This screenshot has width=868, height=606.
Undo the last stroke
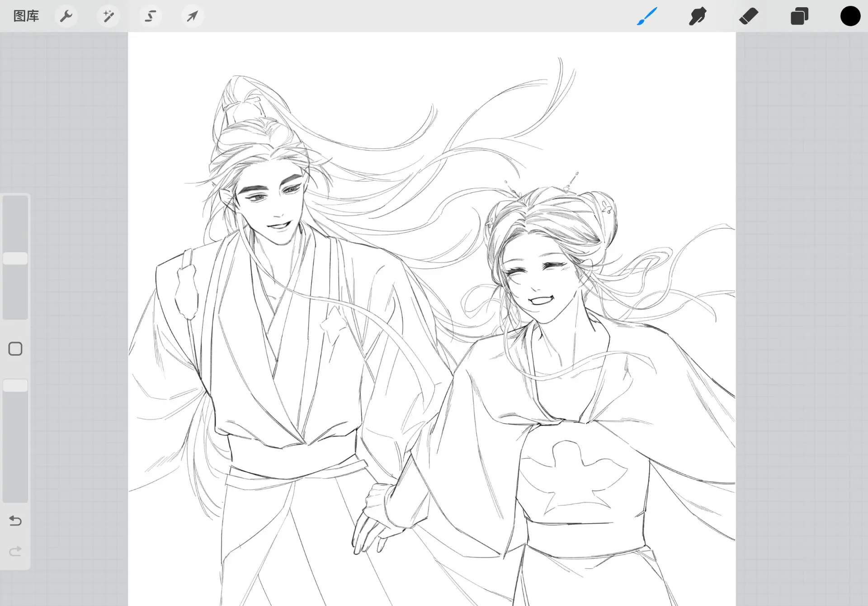[x=15, y=521]
